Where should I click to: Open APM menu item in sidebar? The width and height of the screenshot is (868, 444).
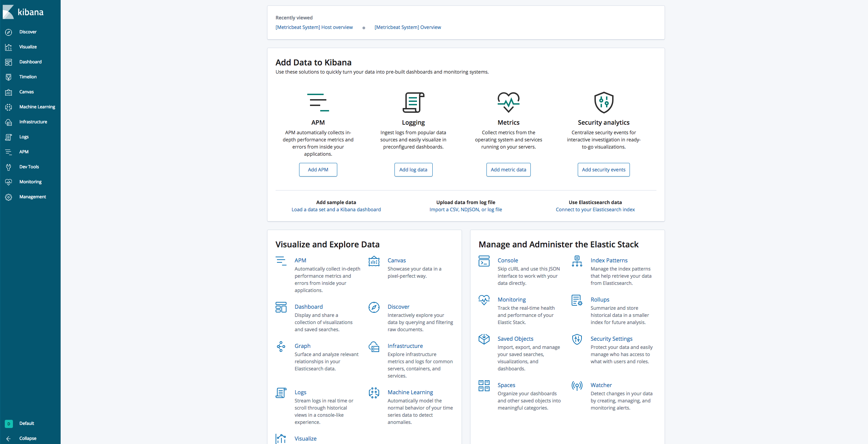tap(24, 151)
